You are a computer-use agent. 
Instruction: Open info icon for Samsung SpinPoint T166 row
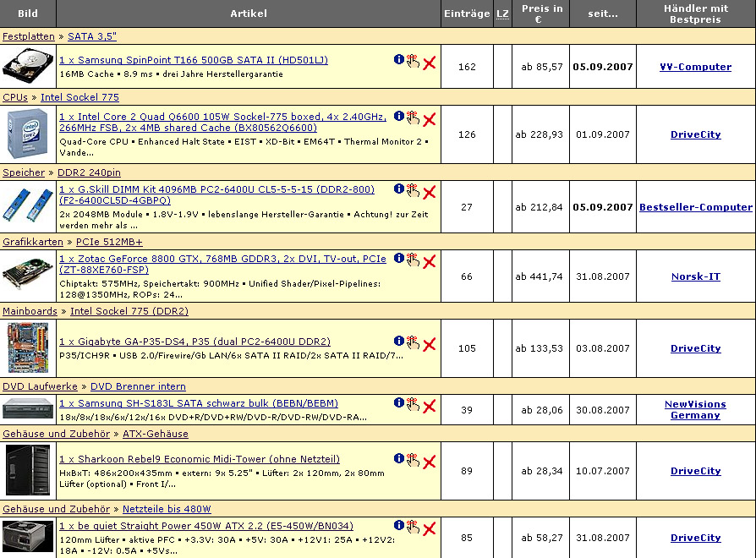(399, 59)
